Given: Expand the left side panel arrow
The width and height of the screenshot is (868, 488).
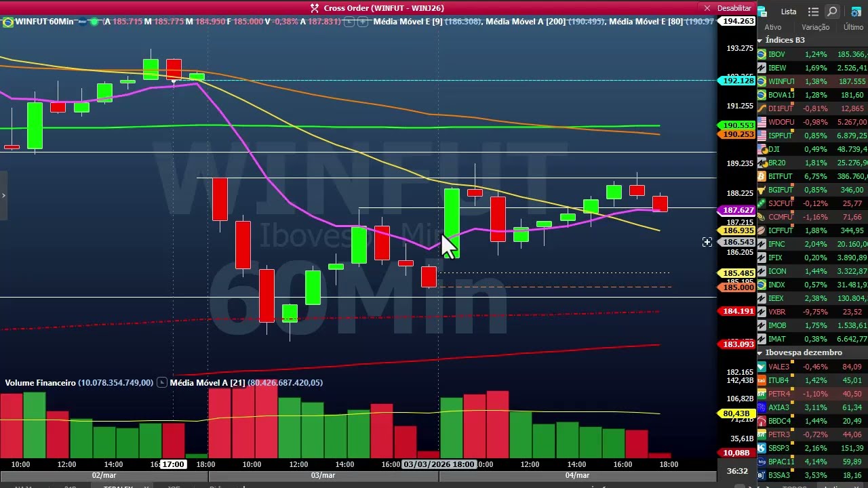Looking at the screenshot, I should click(x=3, y=196).
